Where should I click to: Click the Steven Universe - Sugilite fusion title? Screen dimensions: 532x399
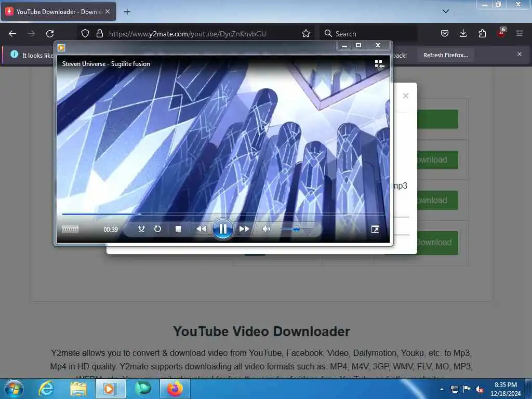point(106,64)
